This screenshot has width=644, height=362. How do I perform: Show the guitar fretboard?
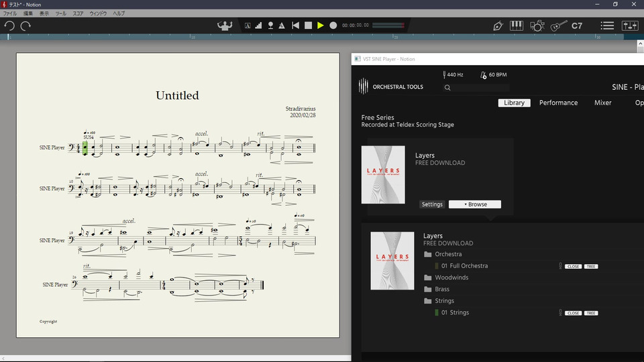point(557,25)
